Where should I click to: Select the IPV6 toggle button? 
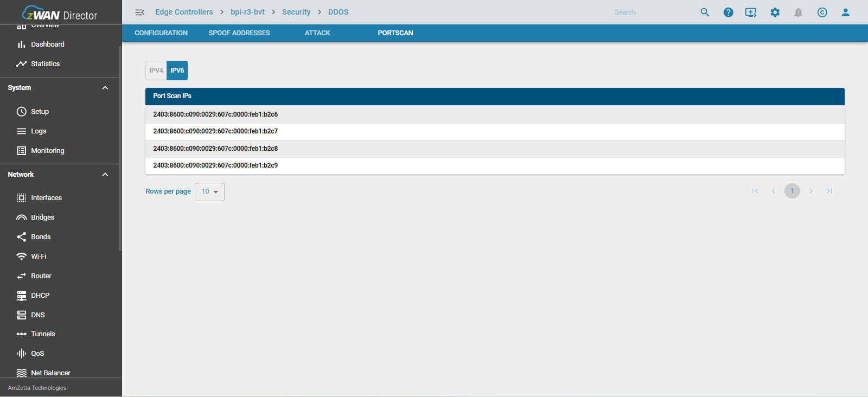pos(177,71)
